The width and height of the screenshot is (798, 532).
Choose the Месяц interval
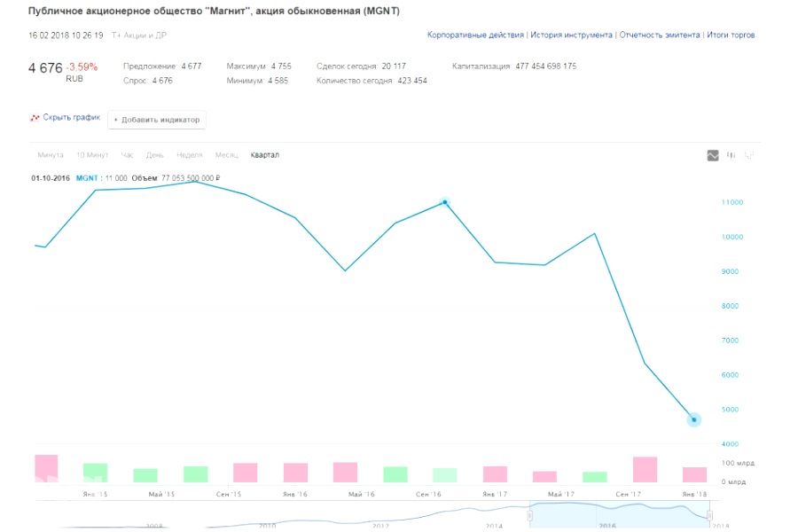(227, 155)
